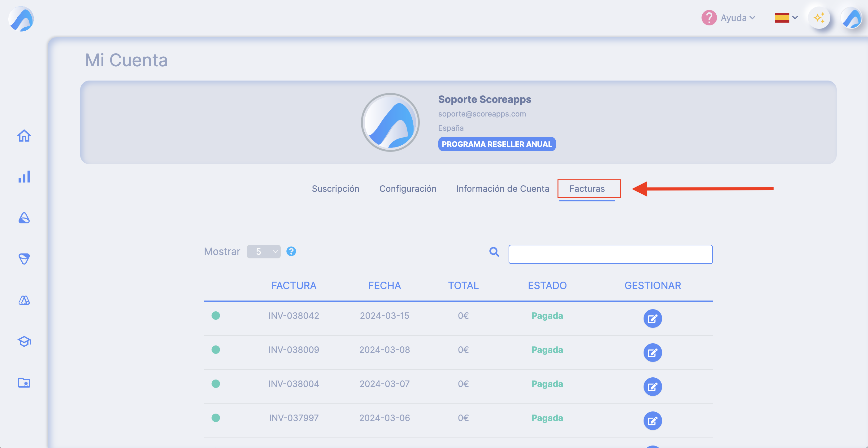Click invoice number INV-037997
This screenshot has width=868, height=448.
[294, 418]
